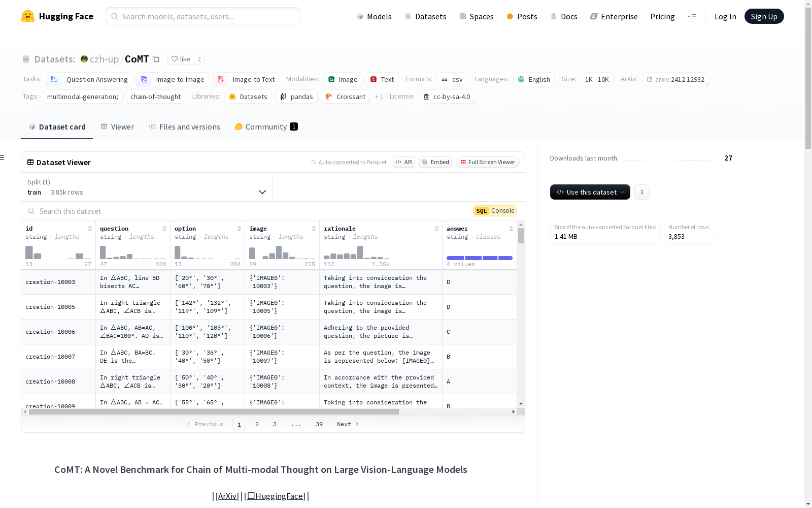This screenshot has height=508, width=812.
Task: Click the Datasets library tag
Action: [x=248, y=97]
